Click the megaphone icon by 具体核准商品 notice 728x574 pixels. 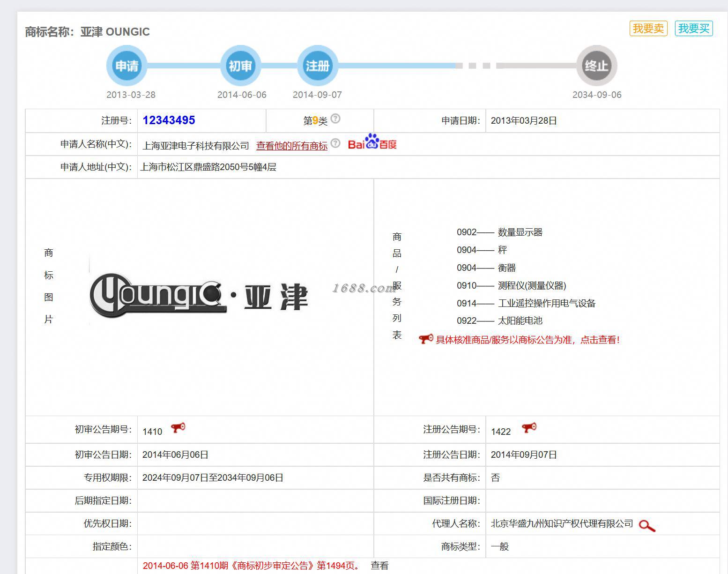[x=426, y=339]
